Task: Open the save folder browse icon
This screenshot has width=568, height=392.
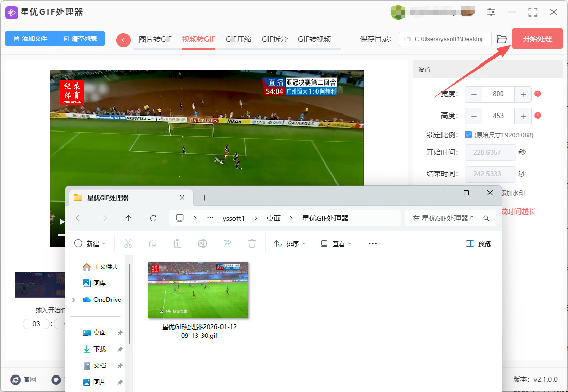Action: tap(501, 39)
